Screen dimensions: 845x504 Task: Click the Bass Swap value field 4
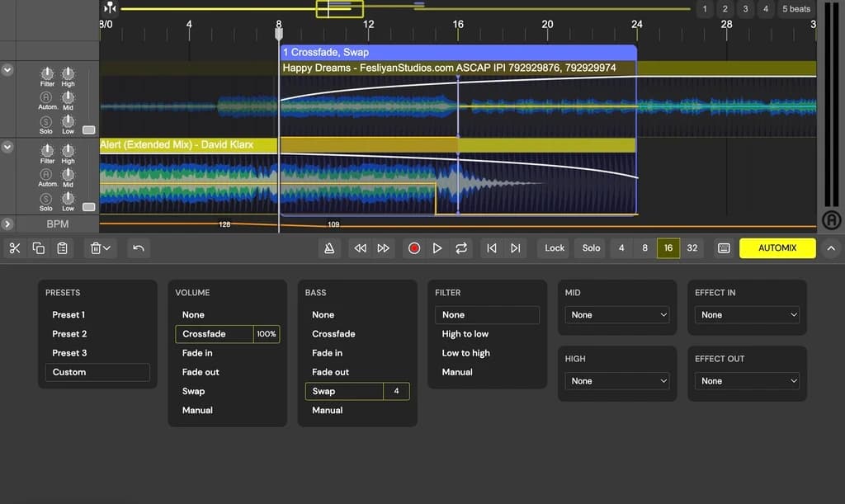(396, 392)
